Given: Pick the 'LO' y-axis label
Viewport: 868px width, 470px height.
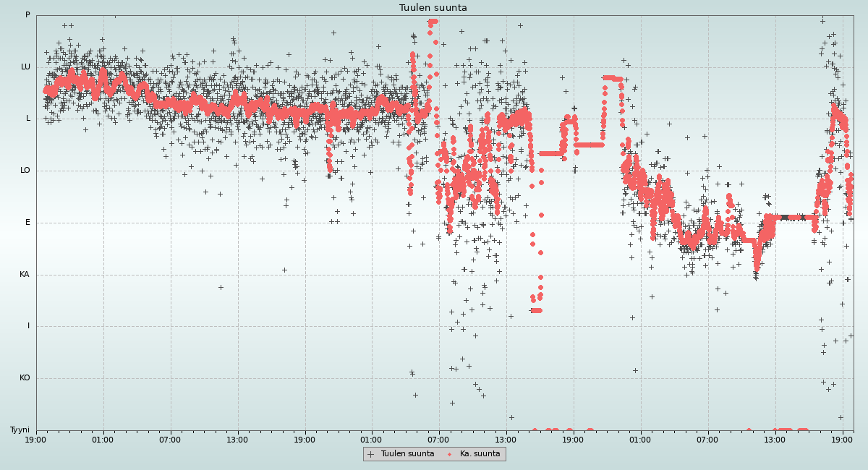Looking at the screenshot, I should (25, 171).
